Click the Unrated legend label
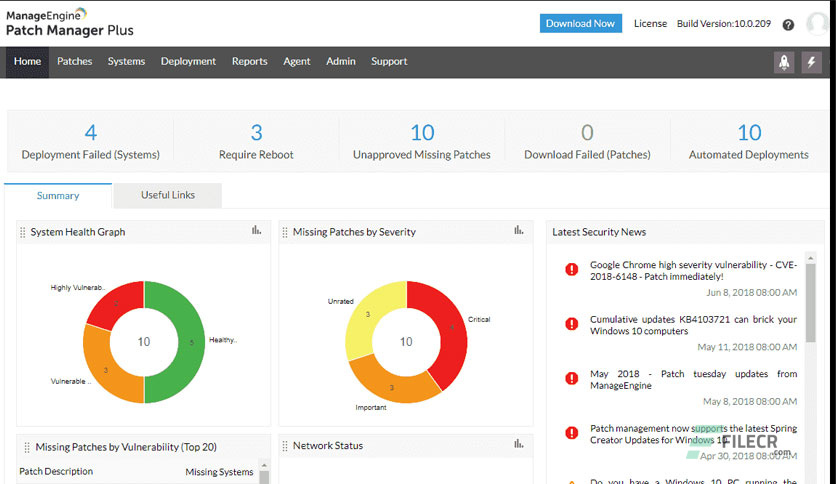836x484 pixels. pyautogui.click(x=341, y=301)
